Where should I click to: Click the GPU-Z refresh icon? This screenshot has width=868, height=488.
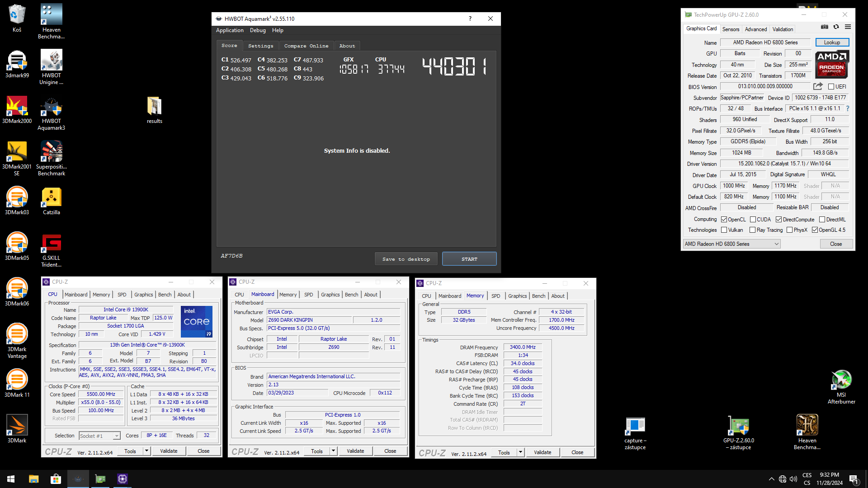(836, 27)
